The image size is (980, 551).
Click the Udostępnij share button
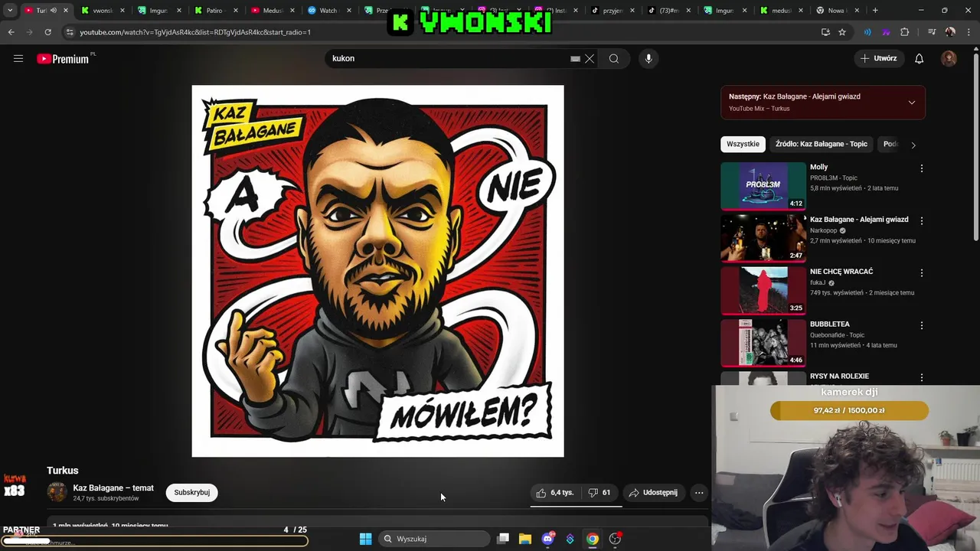[654, 493]
